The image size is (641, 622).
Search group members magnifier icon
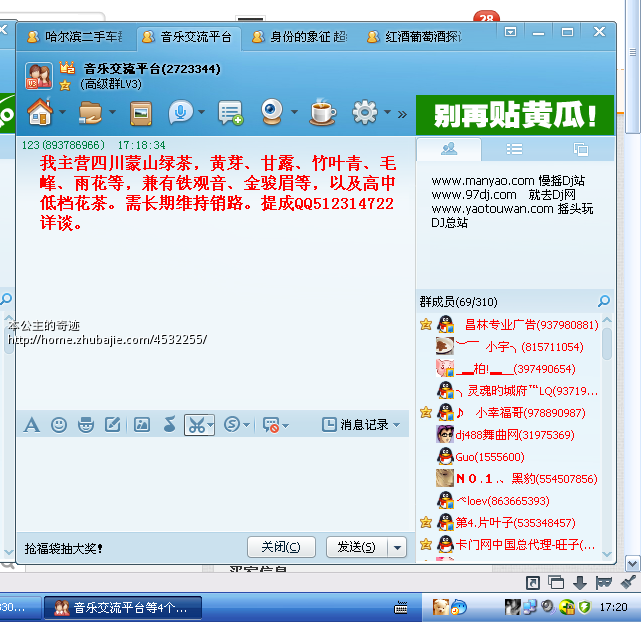coord(603,301)
